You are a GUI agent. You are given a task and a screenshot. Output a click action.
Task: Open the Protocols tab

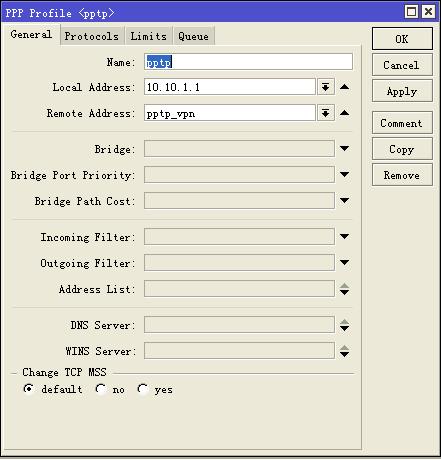click(x=92, y=36)
